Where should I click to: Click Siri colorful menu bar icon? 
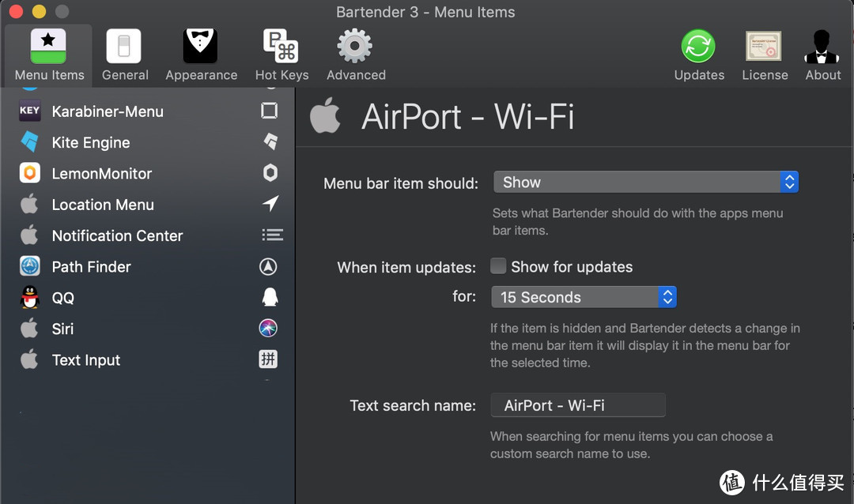tap(268, 328)
